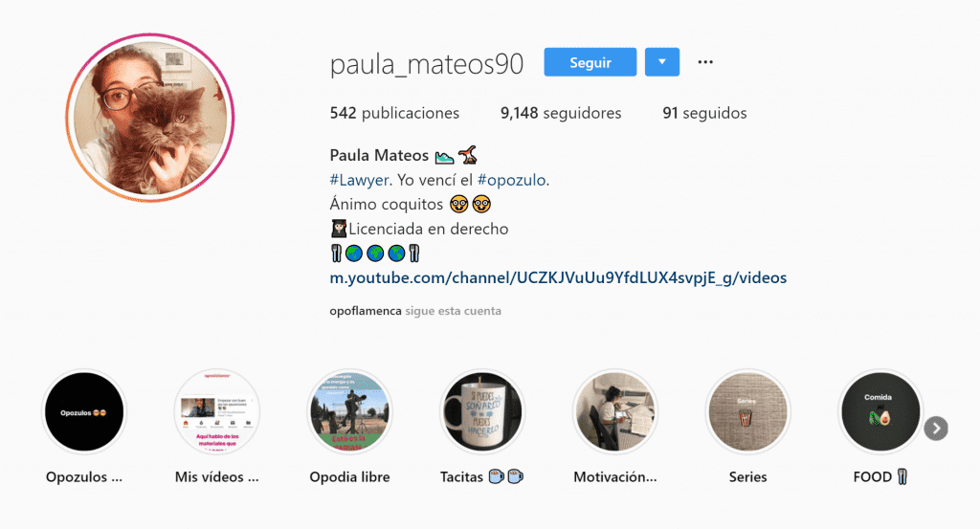Screen dimensions: 980x529
Task: Open the FOOD Comida highlight
Action: 880,411
